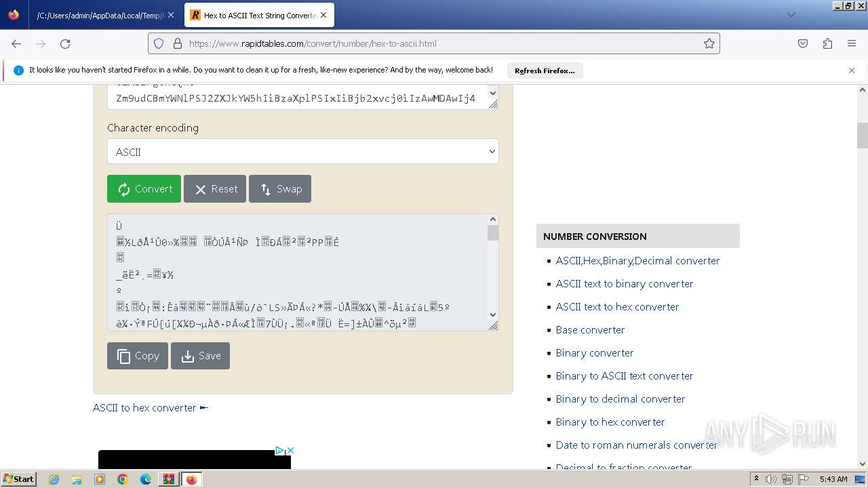The width and height of the screenshot is (868, 488).
Task: Show hidden system tray icons
Action: click(x=756, y=479)
